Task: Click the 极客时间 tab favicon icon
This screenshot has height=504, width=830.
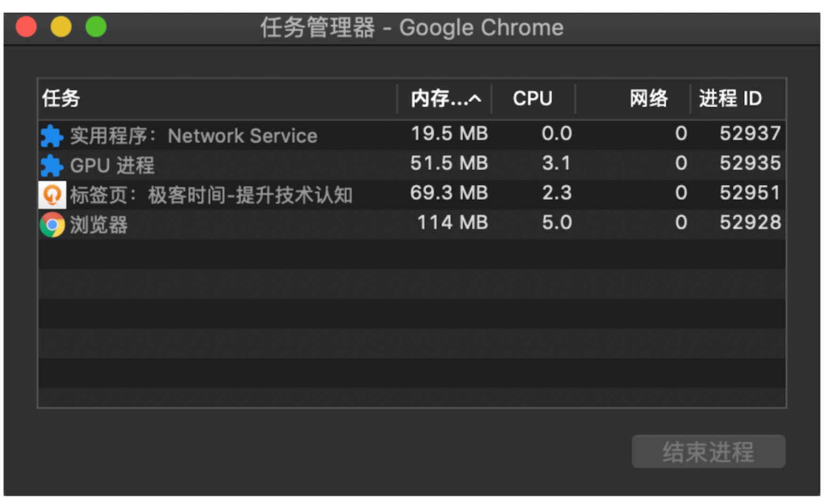Action: pos(52,195)
